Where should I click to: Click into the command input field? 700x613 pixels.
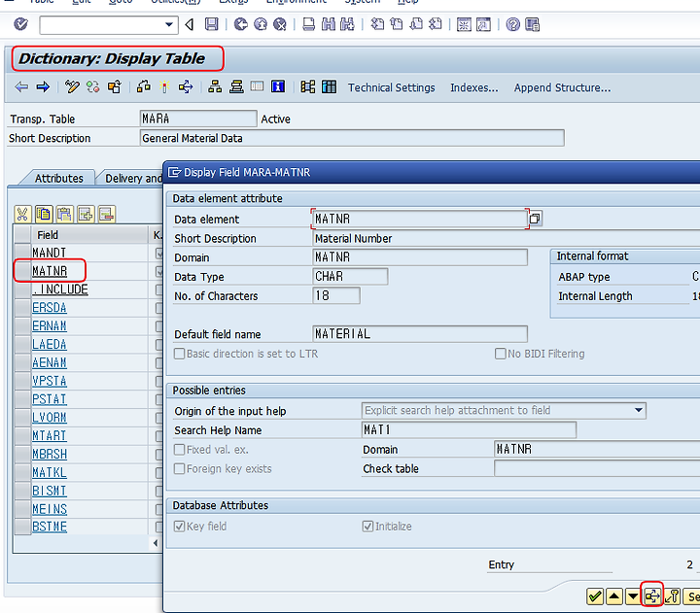pos(102,25)
